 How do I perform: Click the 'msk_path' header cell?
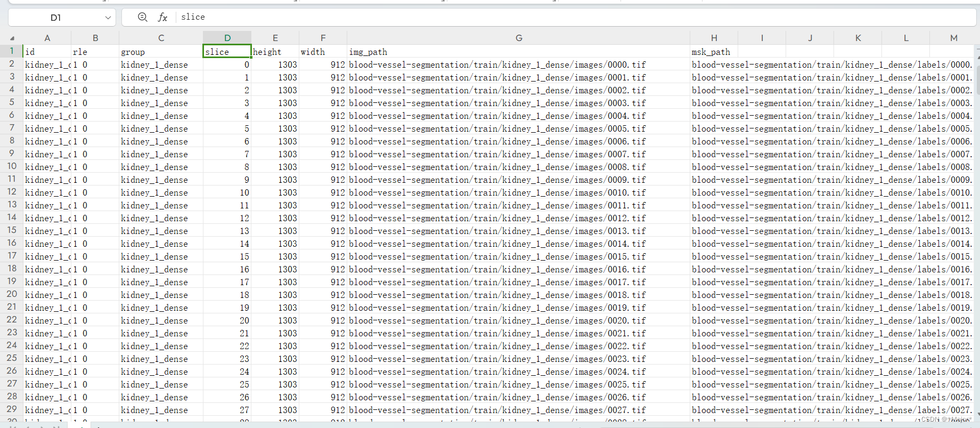point(714,52)
